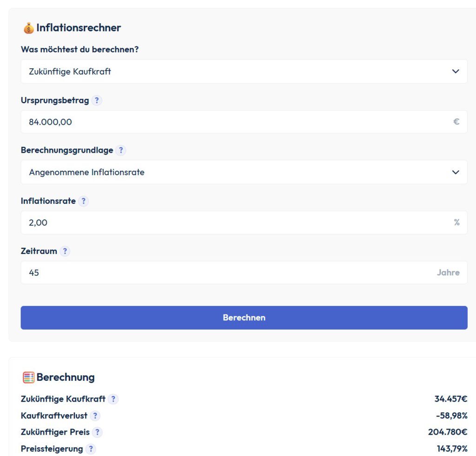Click the money bag icon in Inflationsrechner heading

[x=28, y=28]
